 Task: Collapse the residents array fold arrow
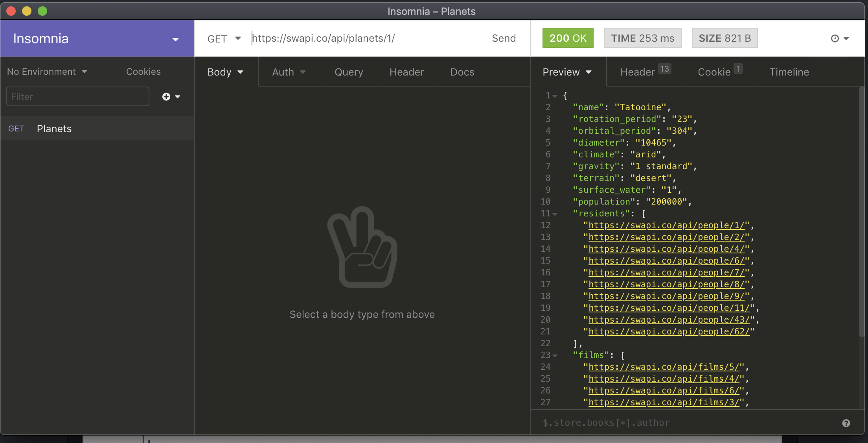(x=555, y=214)
